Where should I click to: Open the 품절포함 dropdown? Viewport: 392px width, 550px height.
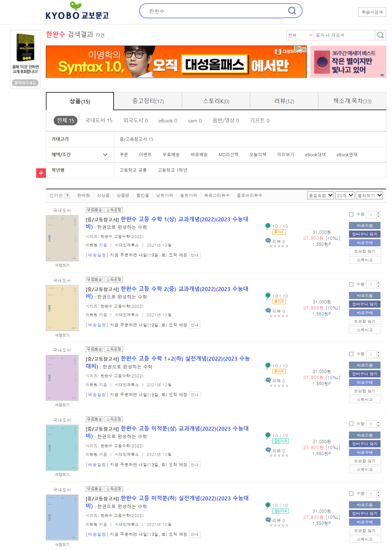click(320, 195)
